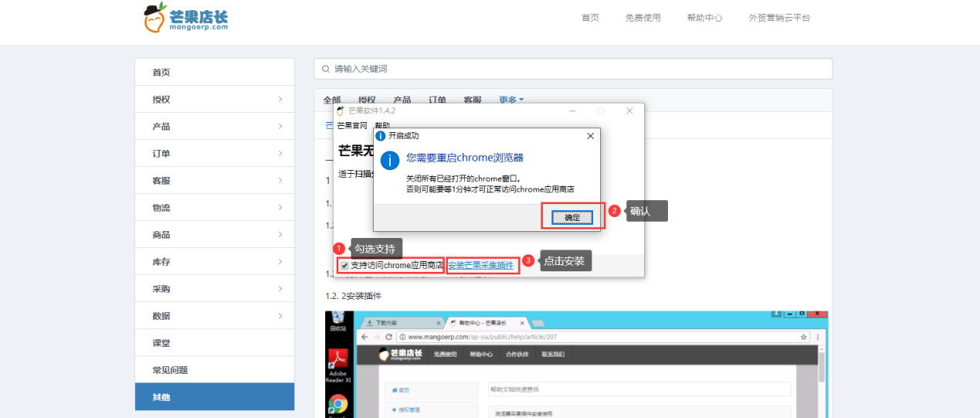The width and height of the screenshot is (980, 418).
Task: Expand the 物流 sidebar chevron
Action: tap(280, 208)
